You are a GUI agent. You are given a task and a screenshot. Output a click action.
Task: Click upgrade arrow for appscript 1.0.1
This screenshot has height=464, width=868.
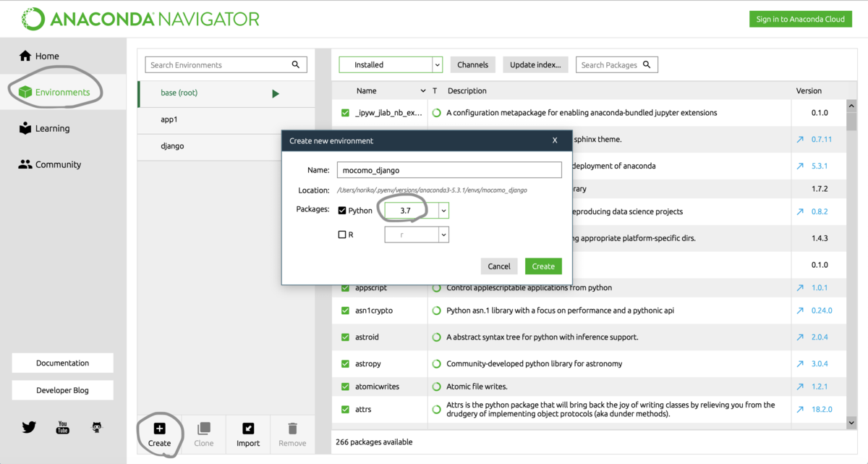point(800,287)
